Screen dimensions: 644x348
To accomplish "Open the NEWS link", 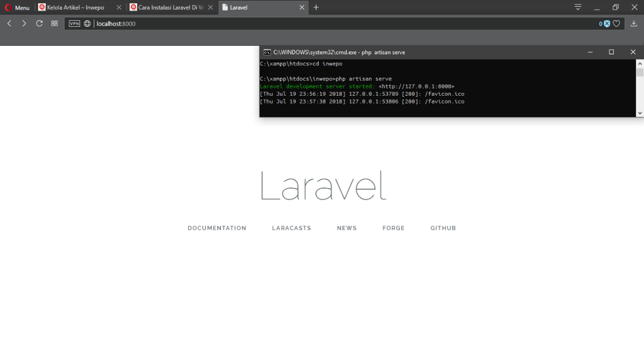I will (347, 228).
